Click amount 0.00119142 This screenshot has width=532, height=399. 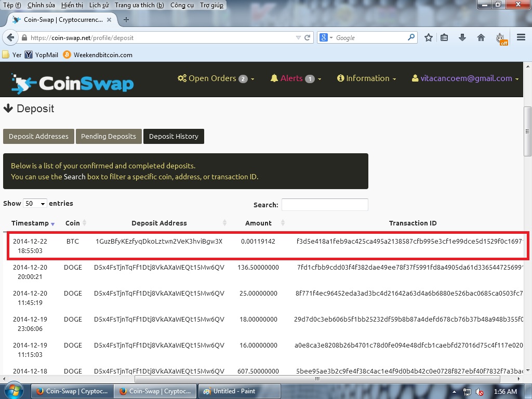pyautogui.click(x=258, y=242)
